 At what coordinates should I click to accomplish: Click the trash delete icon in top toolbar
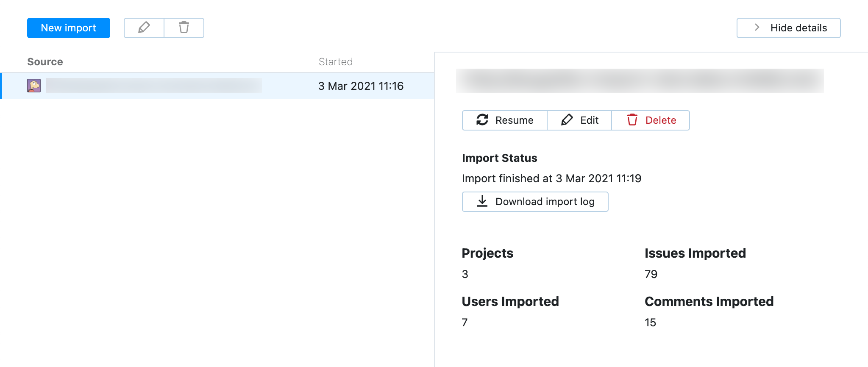pos(184,28)
